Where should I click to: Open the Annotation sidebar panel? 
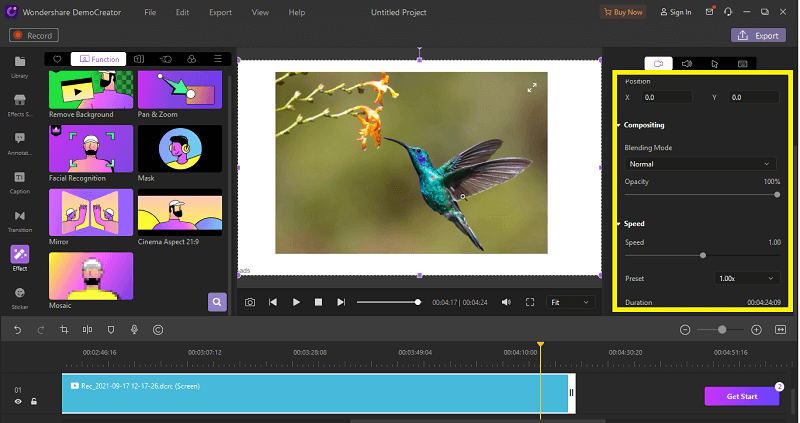click(x=19, y=143)
